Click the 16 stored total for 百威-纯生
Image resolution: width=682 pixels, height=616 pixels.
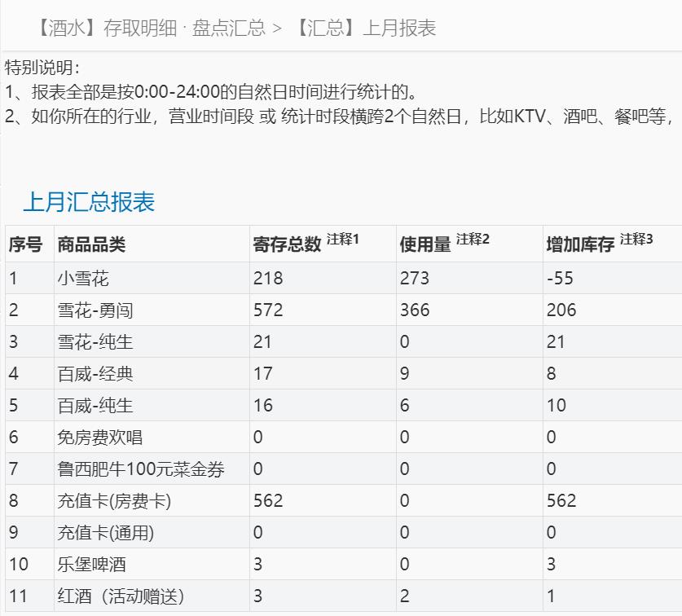263,406
